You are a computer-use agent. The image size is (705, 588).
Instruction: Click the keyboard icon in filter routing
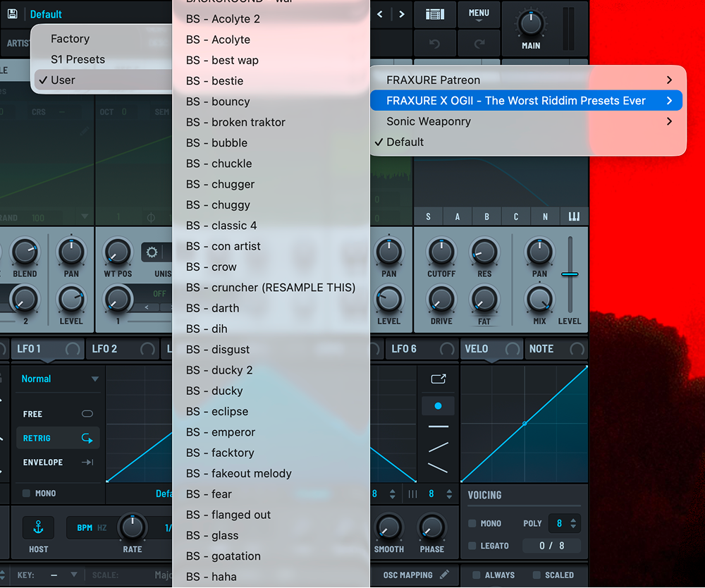coord(574,216)
